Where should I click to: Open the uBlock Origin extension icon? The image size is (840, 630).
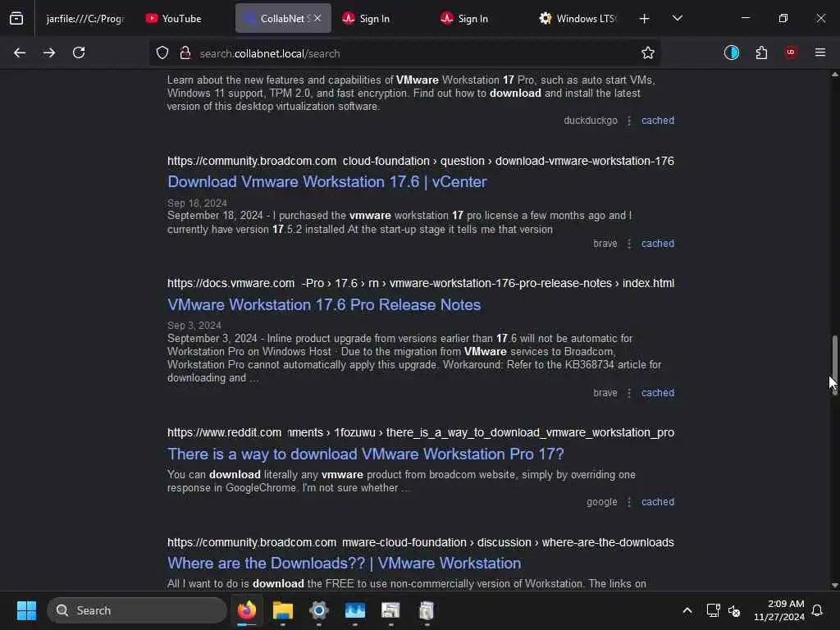[791, 53]
